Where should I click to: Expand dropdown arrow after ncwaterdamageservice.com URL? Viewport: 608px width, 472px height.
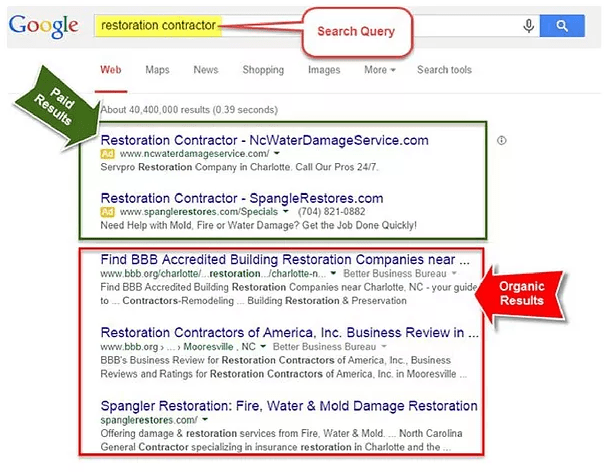tap(276, 153)
